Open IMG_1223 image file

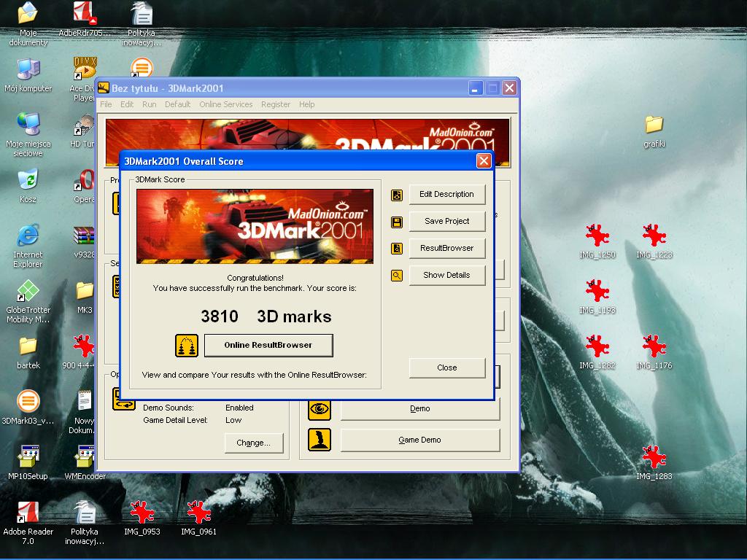654,241
